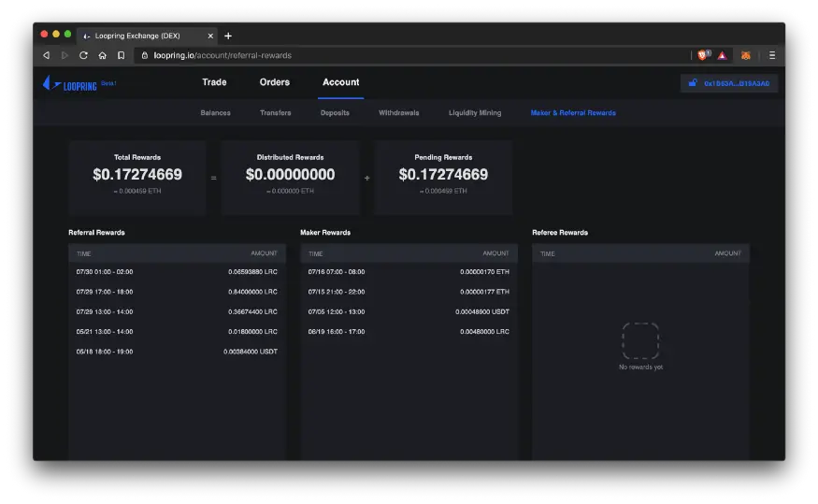This screenshot has width=818, height=504.
Task: Go back with the browser back arrow
Action: click(47, 55)
